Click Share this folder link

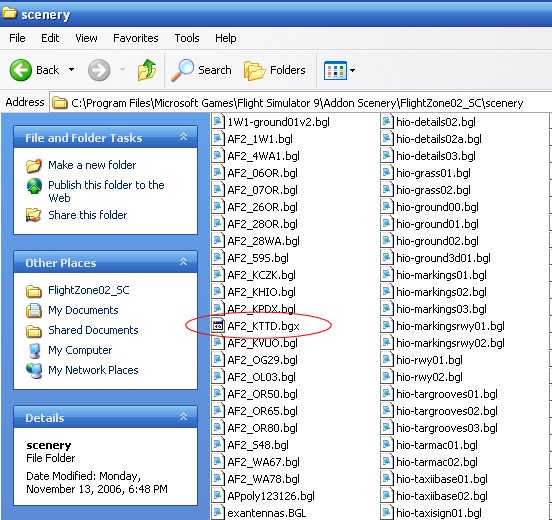point(88,215)
